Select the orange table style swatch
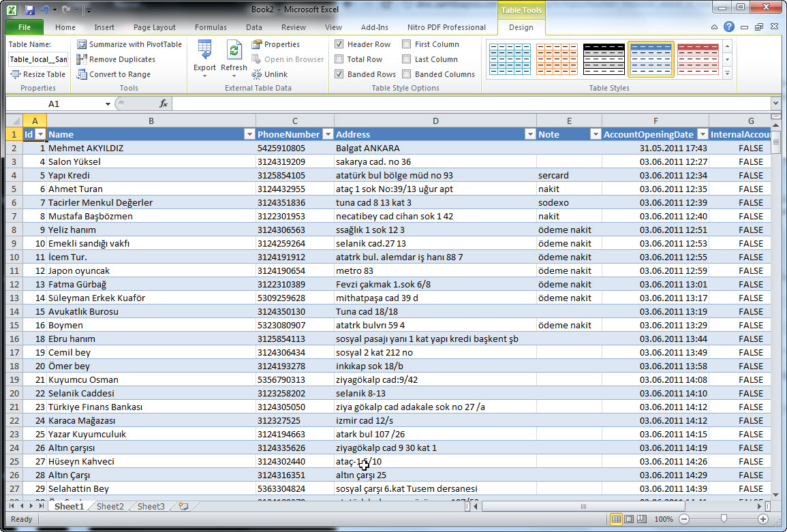The width and height of the screenshot is (787, 532). coord(557,59)
